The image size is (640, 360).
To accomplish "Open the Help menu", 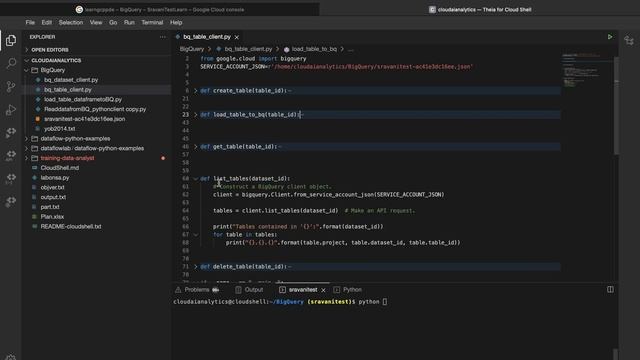I will click(176, 22).
